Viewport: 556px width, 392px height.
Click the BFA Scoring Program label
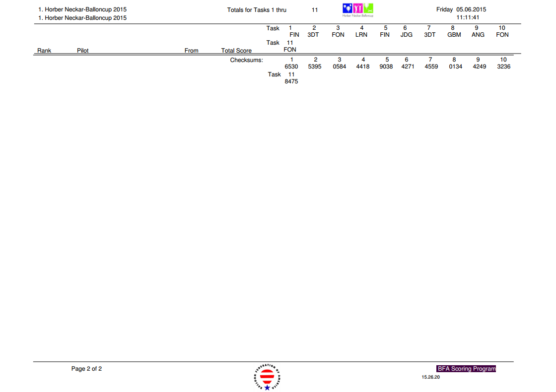click(466, 369)
